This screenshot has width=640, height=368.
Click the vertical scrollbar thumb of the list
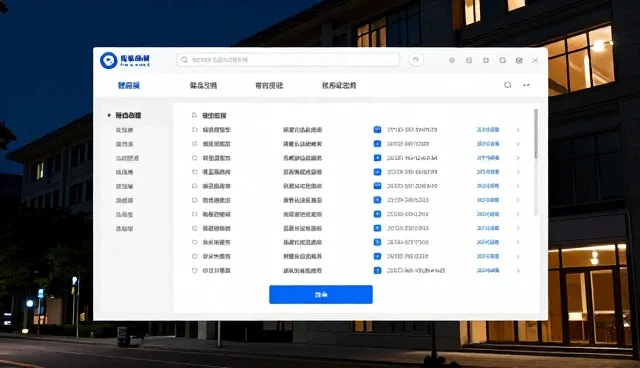click(536, 134)
